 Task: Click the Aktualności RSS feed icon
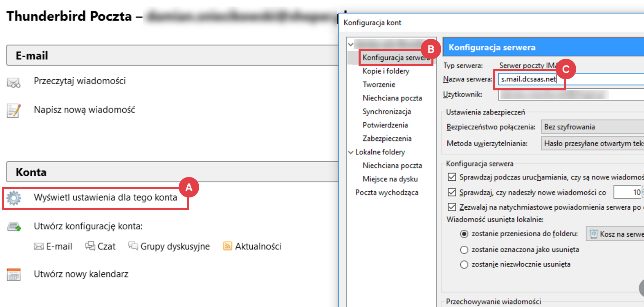[227, 246]
